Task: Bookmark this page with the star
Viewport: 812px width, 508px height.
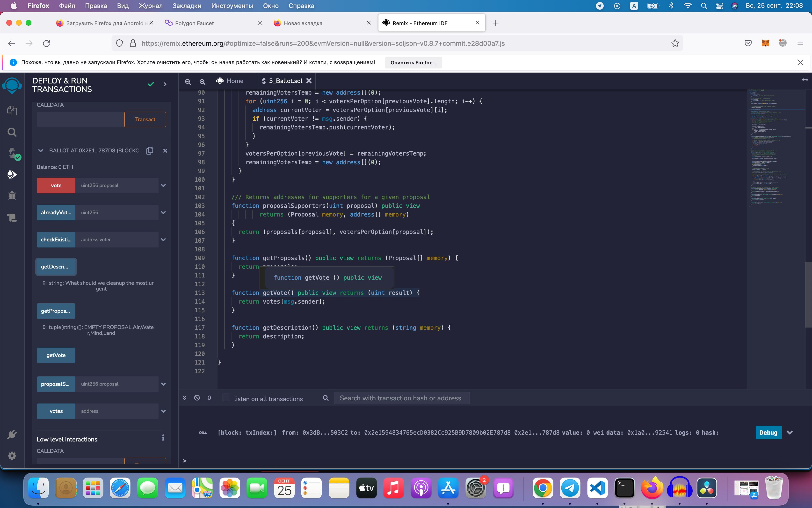Action: (675, 43)
